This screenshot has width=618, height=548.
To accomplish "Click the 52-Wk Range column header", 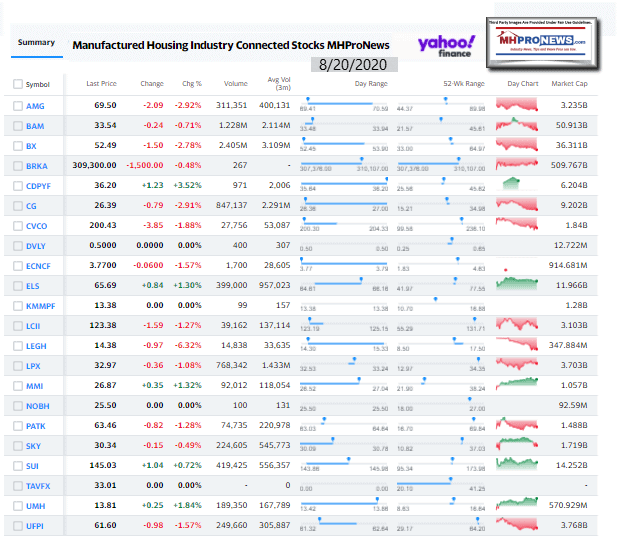I will tap(463, 84).
